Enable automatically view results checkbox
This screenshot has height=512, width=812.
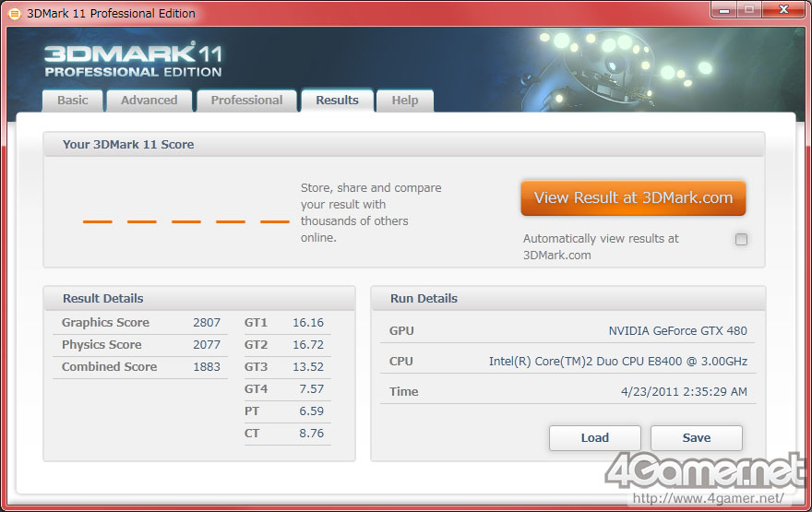pos(741,239)
